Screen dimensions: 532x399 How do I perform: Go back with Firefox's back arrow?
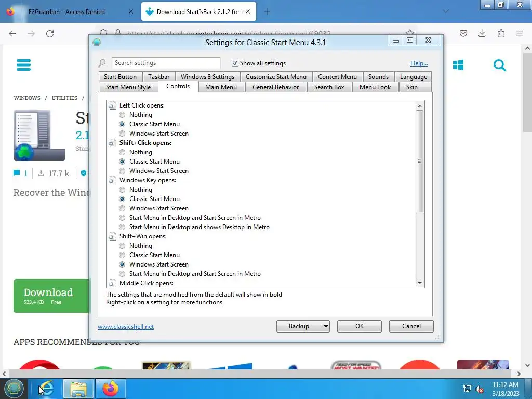tap(12, 33)
